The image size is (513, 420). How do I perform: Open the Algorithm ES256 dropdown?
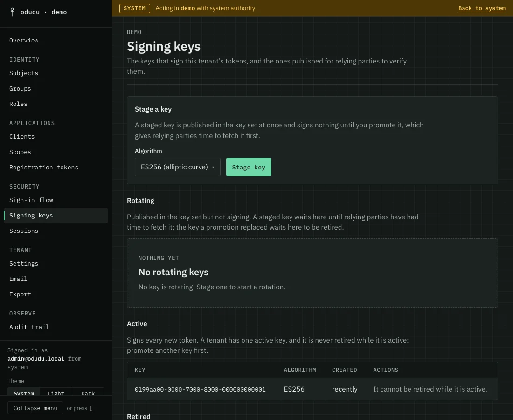tap(178, 167)
